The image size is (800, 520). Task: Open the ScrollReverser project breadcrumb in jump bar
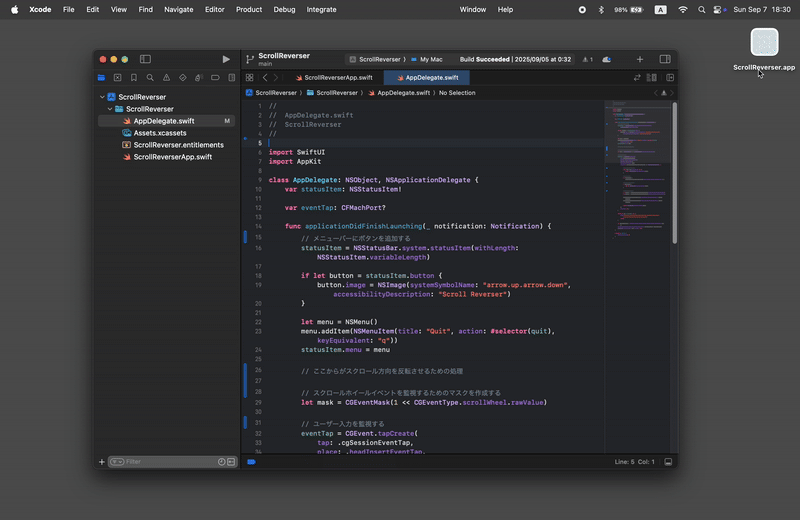271,93
